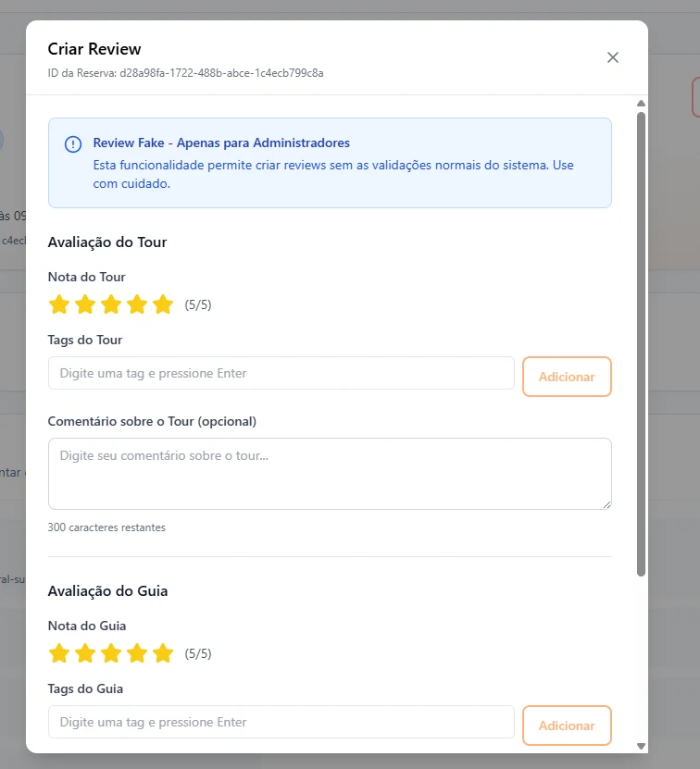The height and width of the screenshot is (769, 700).
Task: Click the info icon in Review Fake banner
Action: (x=73, y=144)
